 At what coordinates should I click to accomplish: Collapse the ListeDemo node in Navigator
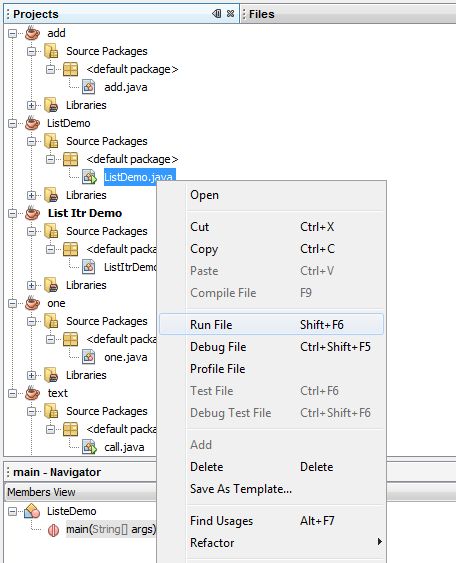[13, 511]
